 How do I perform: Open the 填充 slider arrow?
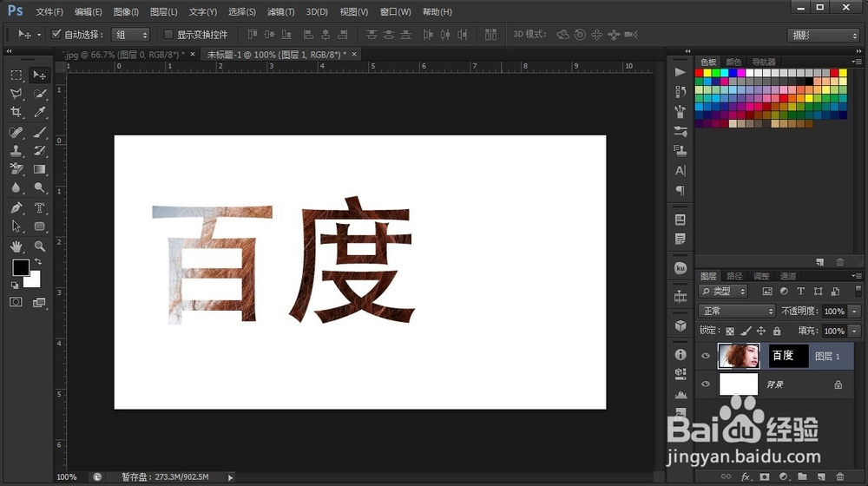click(x=855, y=331)
